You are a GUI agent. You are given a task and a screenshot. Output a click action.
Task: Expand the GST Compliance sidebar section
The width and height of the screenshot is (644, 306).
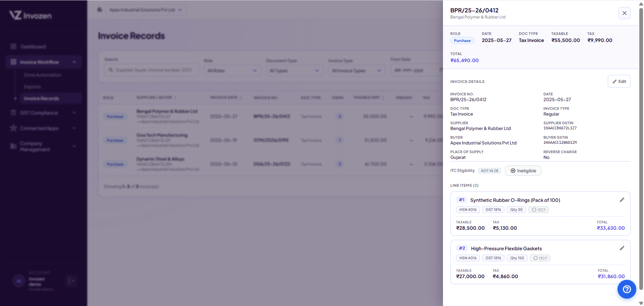coord(44,113)
